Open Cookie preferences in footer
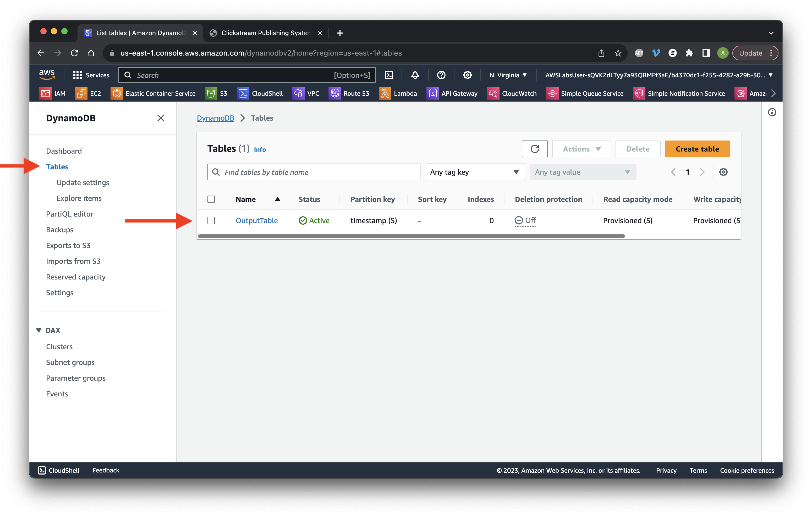 point(747,470)
